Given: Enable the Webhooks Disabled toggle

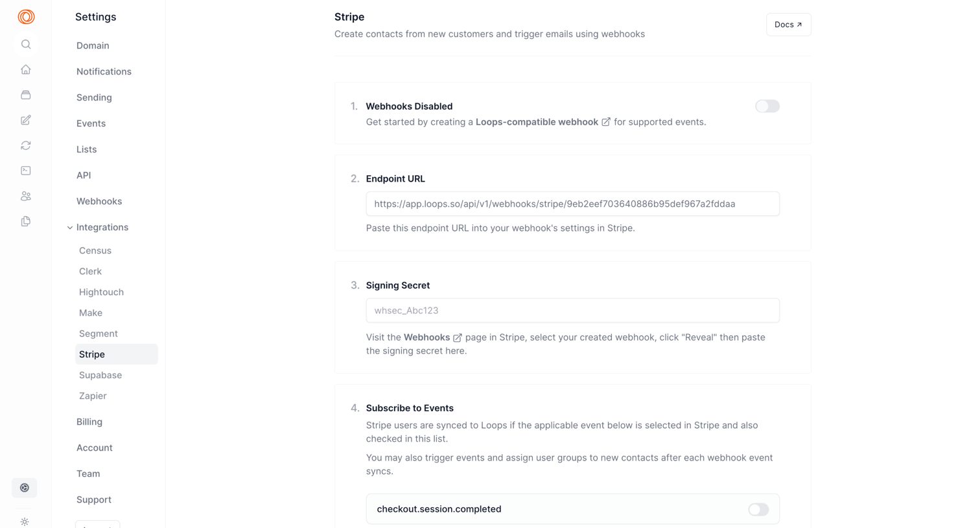Looking at the screenshot, I should tap(767, 106).
